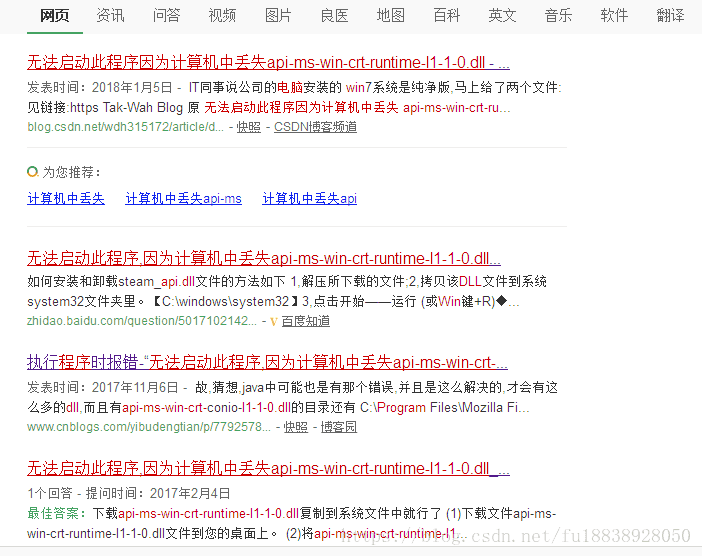Select recommended search 计算机中丢失

(66, 198)
